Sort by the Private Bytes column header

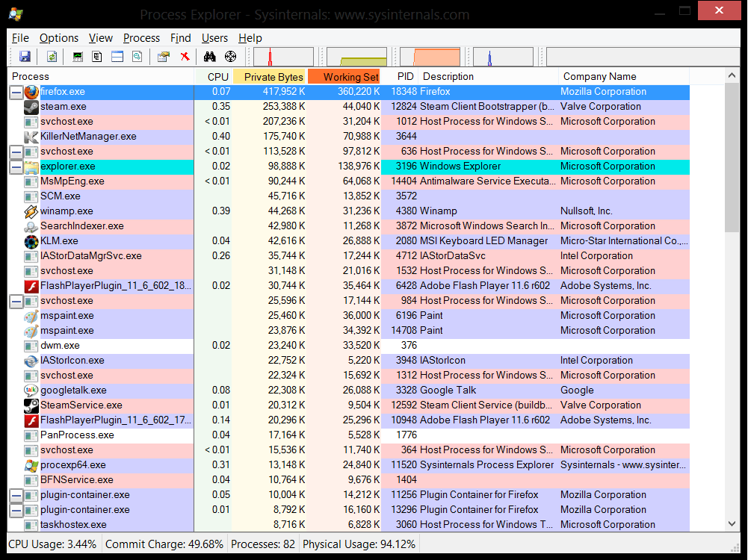270,76
